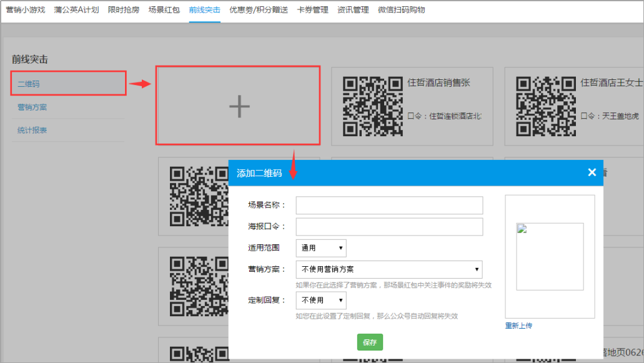The height and width of the screenshot is (363, 644).
Task: Open 优惠券/积分赠送 tab
Action: (259, 10)
